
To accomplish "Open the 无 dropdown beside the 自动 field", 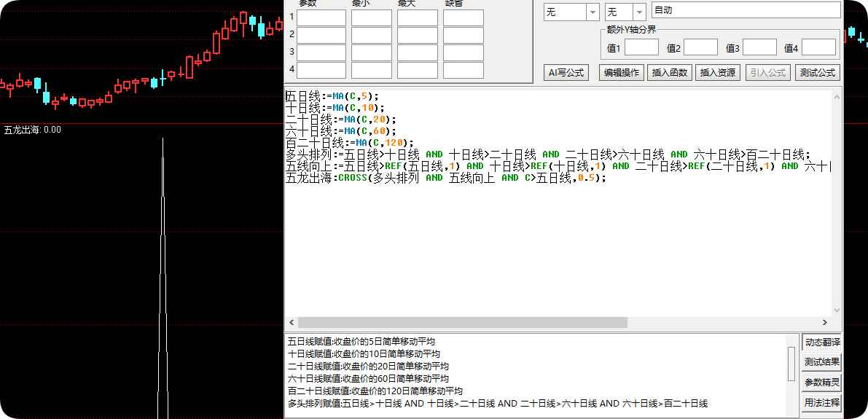I will 625,12.
